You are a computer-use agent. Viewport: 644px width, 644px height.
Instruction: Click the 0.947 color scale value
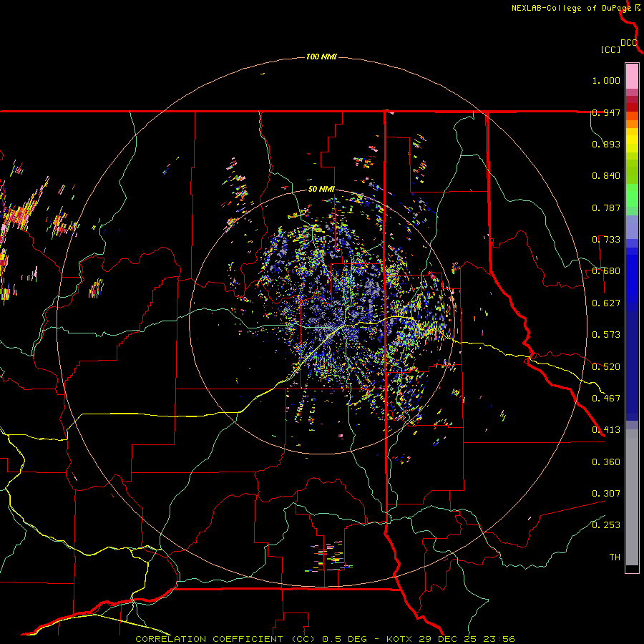pos(606,112)
